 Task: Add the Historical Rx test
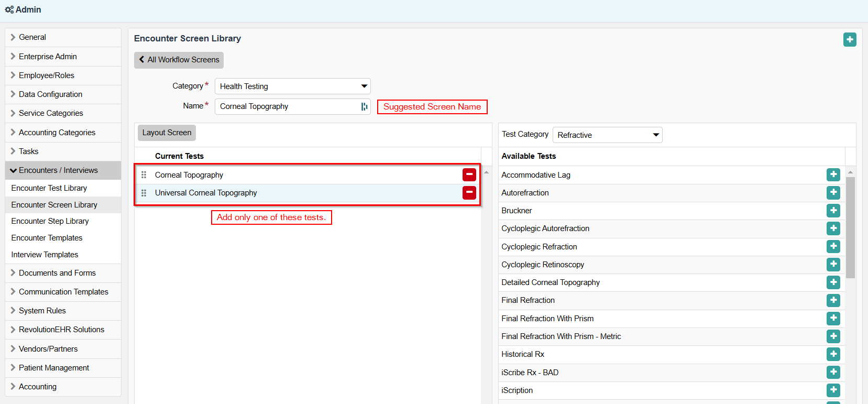pos(833,354)
